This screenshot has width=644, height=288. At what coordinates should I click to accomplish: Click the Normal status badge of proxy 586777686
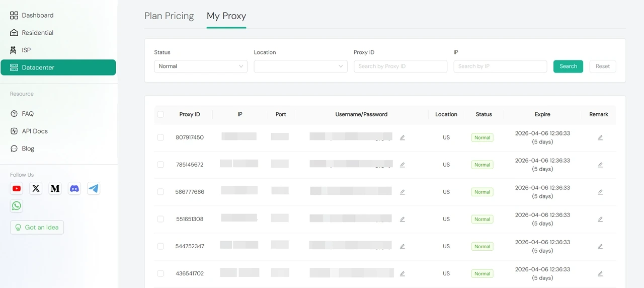pyautogui.click(x=482, y=192)
